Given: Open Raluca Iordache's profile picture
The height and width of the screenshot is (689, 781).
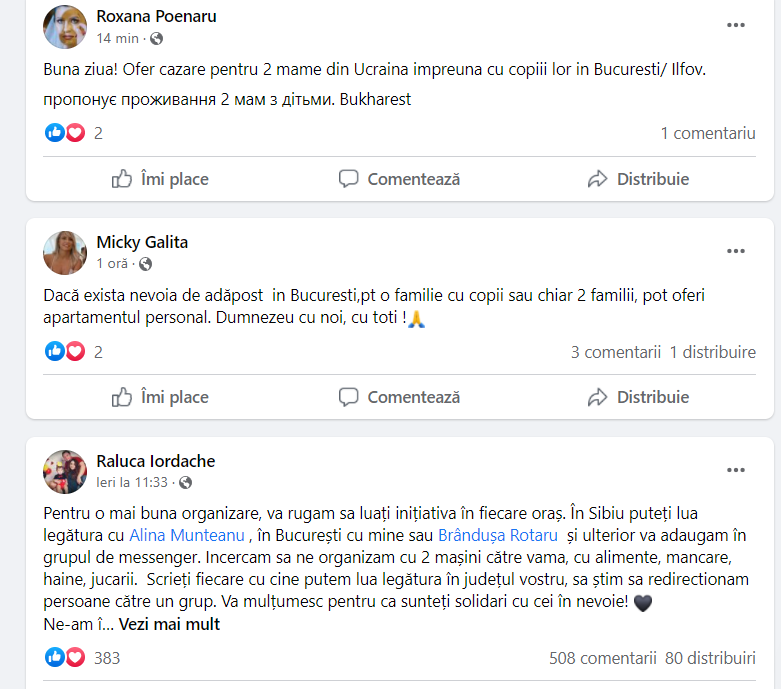Looking at the screenshot, I should coord(65,472).
